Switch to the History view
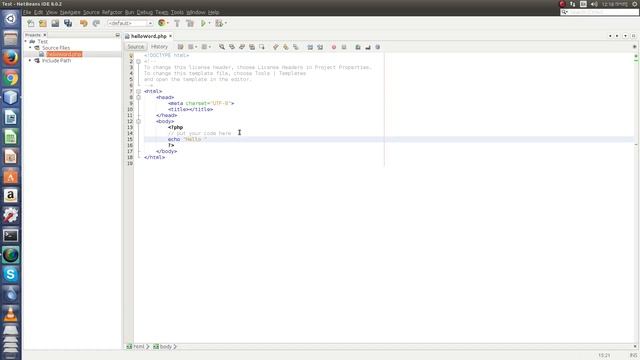 pos(160,47)
